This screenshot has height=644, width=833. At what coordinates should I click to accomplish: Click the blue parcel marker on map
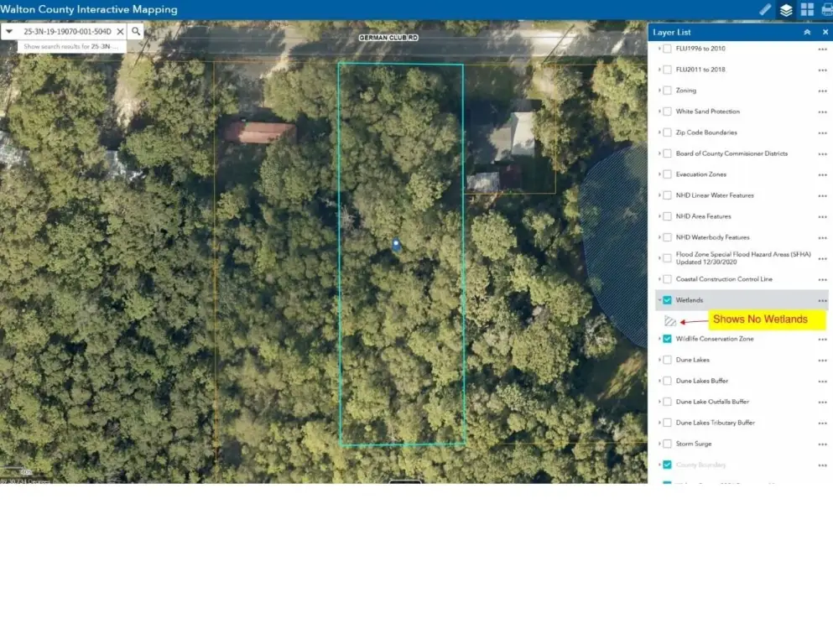[396, 244]
